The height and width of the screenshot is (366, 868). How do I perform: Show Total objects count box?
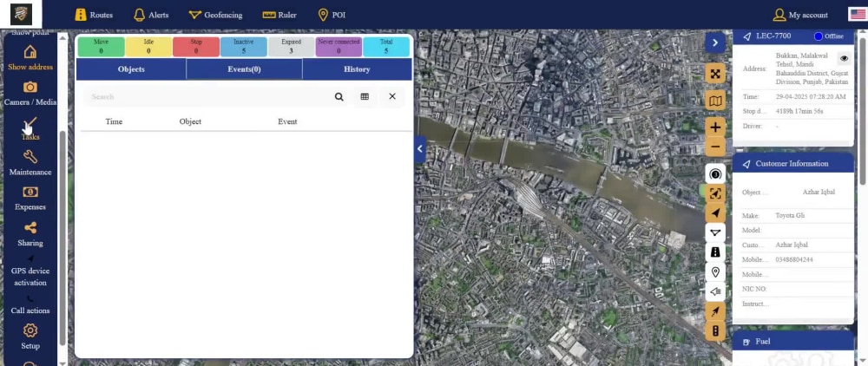tap(386, 47)
